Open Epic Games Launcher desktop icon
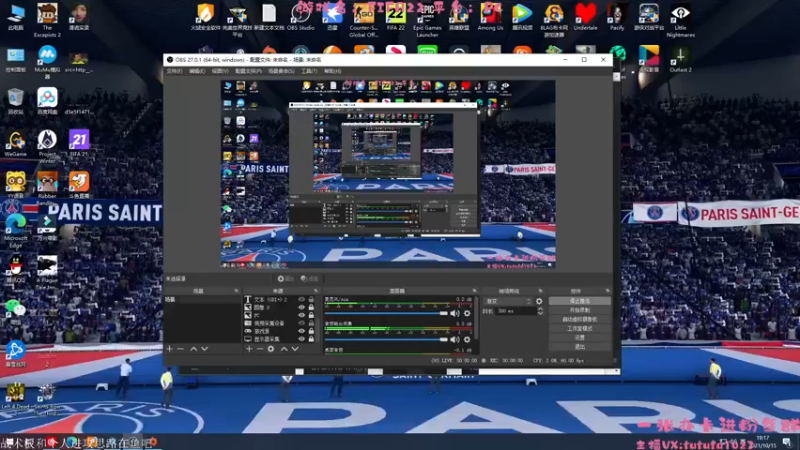The image size is (800, 450). click(x=427, y=19)
